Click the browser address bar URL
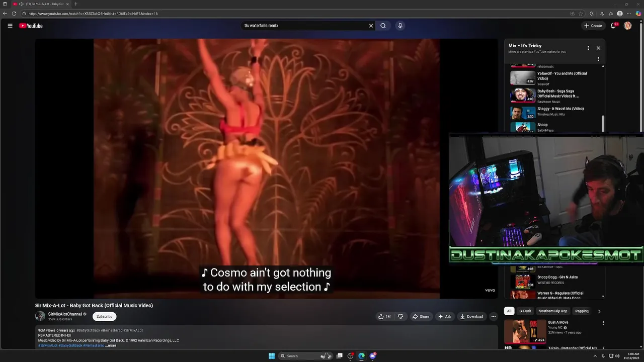Viewport: 644px width, 362px height. pos(93,14)
